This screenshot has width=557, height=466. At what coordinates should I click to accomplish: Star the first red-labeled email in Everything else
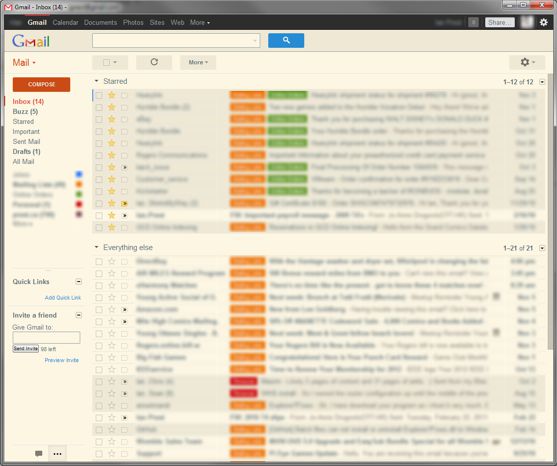[112, 381]
